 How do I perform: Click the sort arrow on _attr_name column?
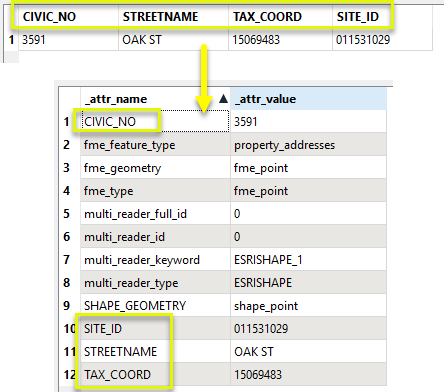coord(224,99)
